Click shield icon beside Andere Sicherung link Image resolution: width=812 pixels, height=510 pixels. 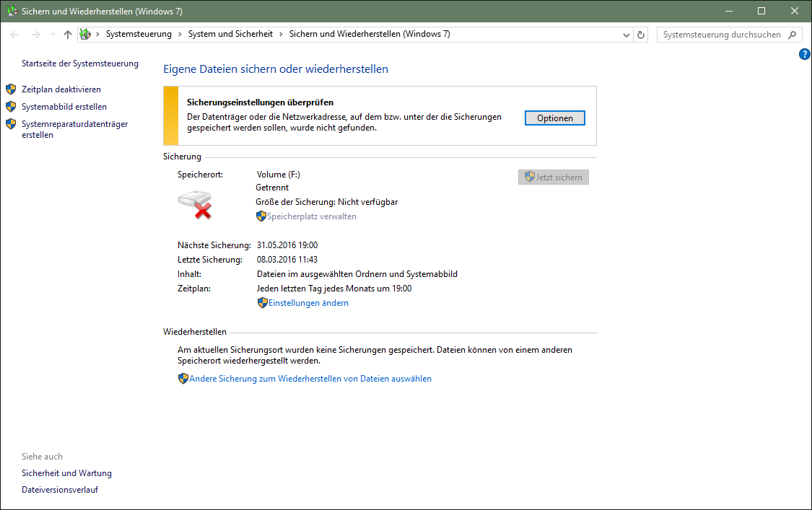[x=183, y=379]
